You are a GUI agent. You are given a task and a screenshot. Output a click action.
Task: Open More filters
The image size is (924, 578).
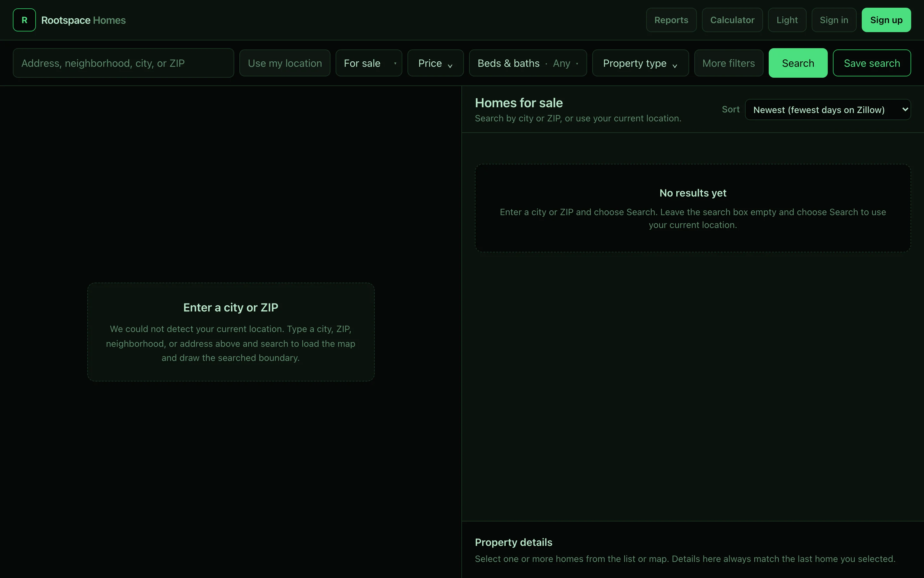pyautogui.click(x=729, y=63)
